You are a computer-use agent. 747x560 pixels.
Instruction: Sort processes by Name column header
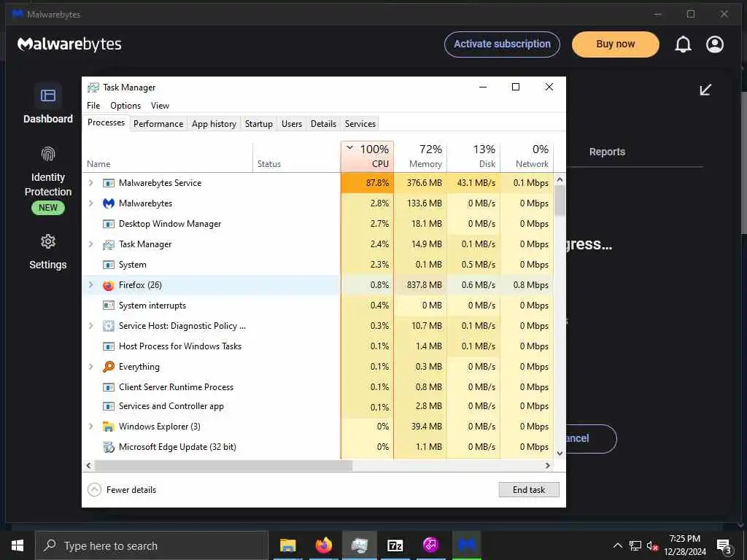coord(168,156)
